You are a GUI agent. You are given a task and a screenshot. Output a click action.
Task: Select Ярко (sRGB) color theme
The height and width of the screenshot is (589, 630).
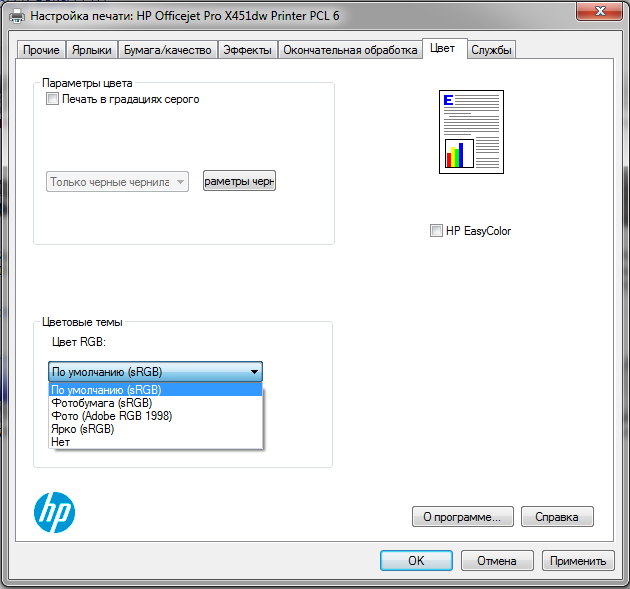[155, 429]
